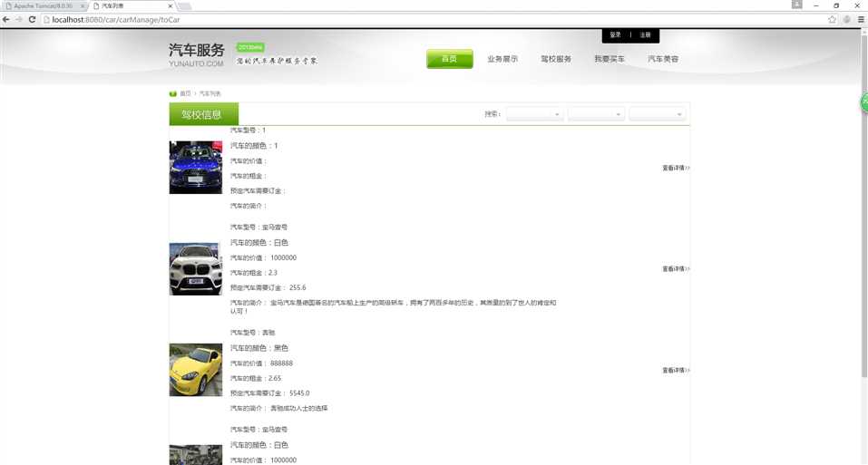868x465 pixels.
Task: Open 汽车美容 navigation item
Action: (x=663, y=59)
